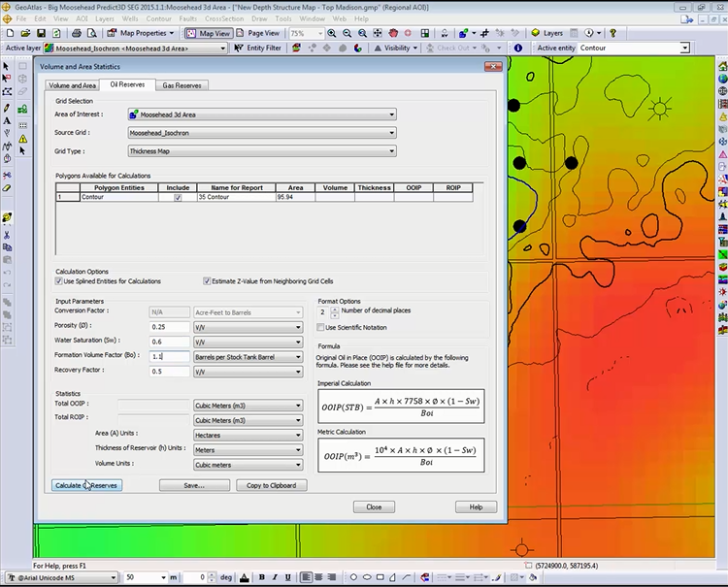Select the Oil Reserves tab
The image size is (728, 587).
coord(128,84)
